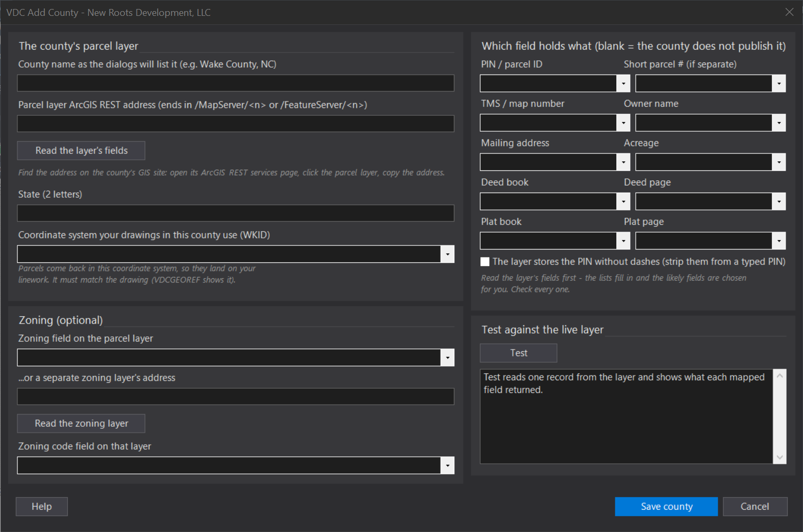
Task: Click the State (2 letters) input field
Action: point(235,213)
